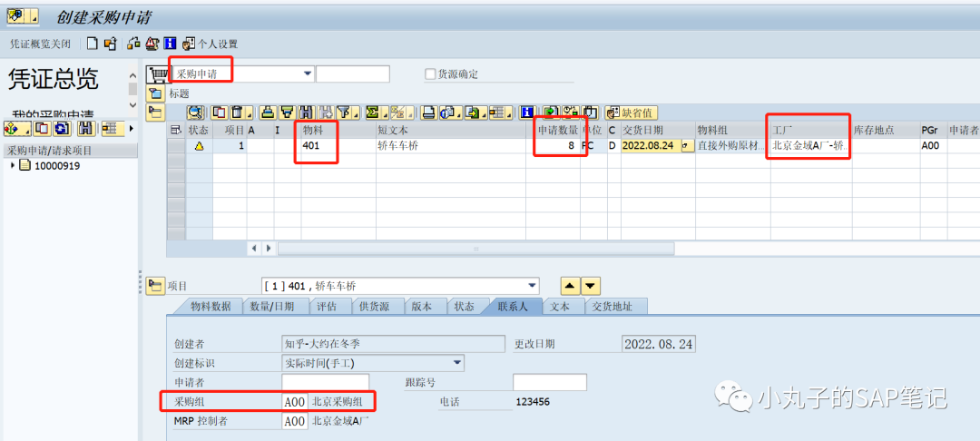Click the 物料组 column header
The height and width of the screenshot is (441, 980).
tap(732, 130)
